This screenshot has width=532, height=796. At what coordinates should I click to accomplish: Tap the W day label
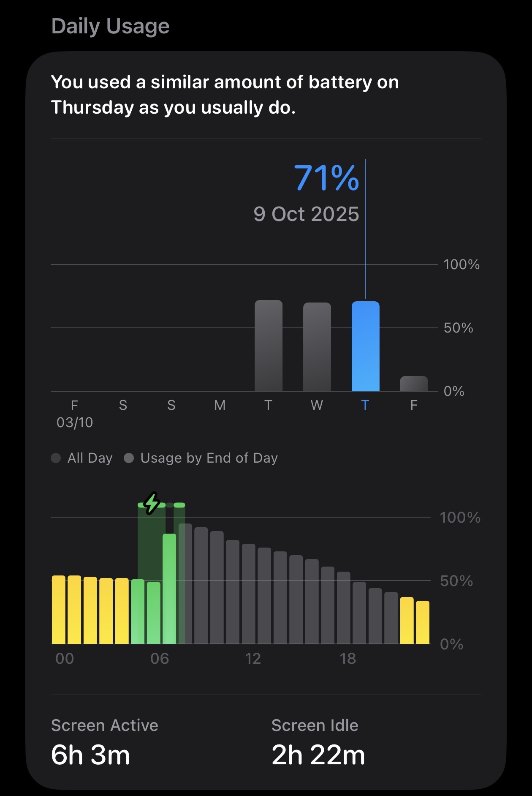click(317, 405)
